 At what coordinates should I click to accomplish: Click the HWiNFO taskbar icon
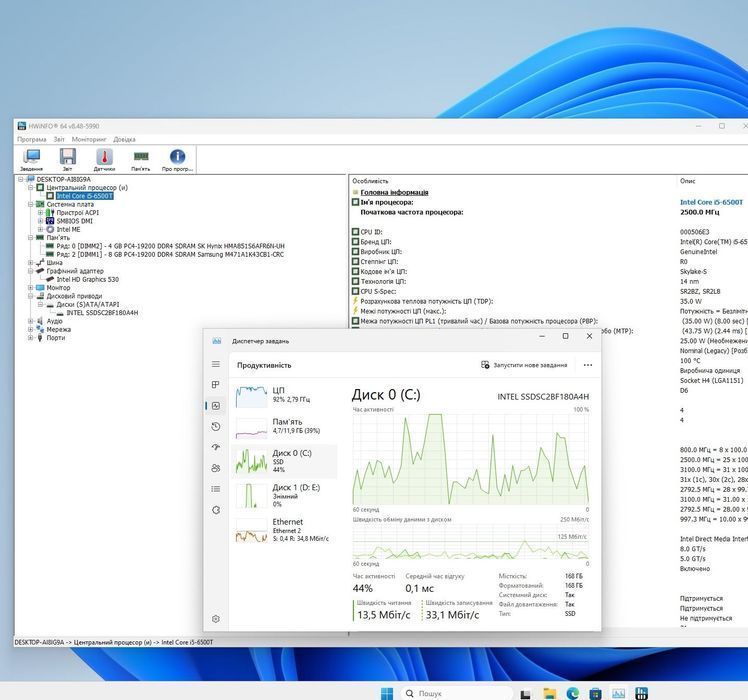point(642,694)
